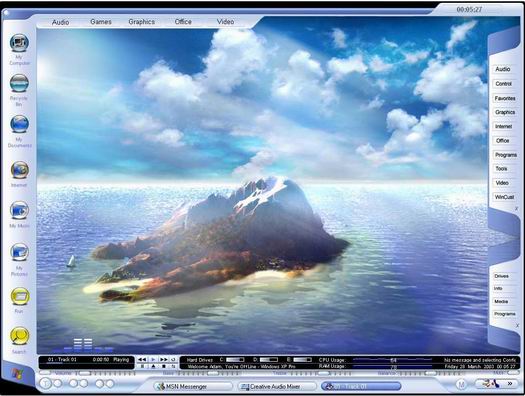The height and width of the screenshot is (396, 525).
Task: Toggle the round M button near tray
Action: click(461, 385)
